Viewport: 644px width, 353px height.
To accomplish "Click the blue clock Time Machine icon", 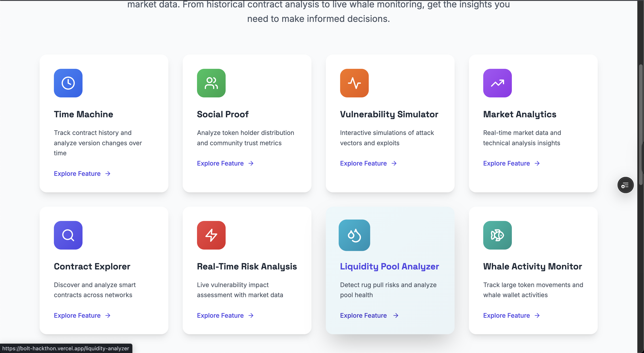I will (68, 83).
